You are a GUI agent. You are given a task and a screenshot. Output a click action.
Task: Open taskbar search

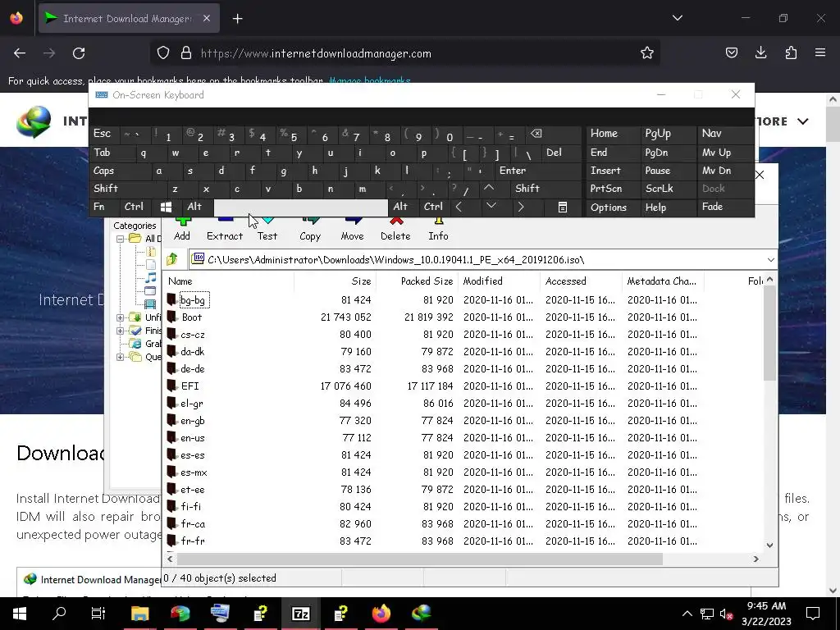(x=59, y=614)
